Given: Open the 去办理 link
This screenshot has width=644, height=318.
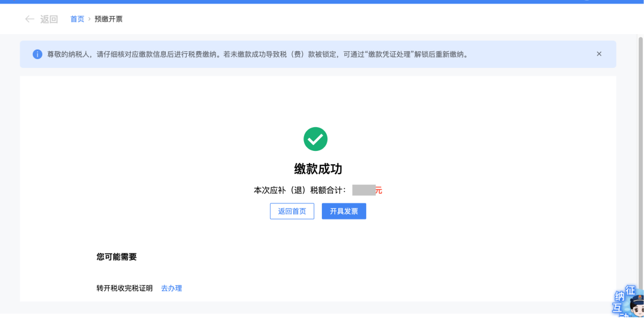Looking at the screenshot, I should click(x=171, y=288).
